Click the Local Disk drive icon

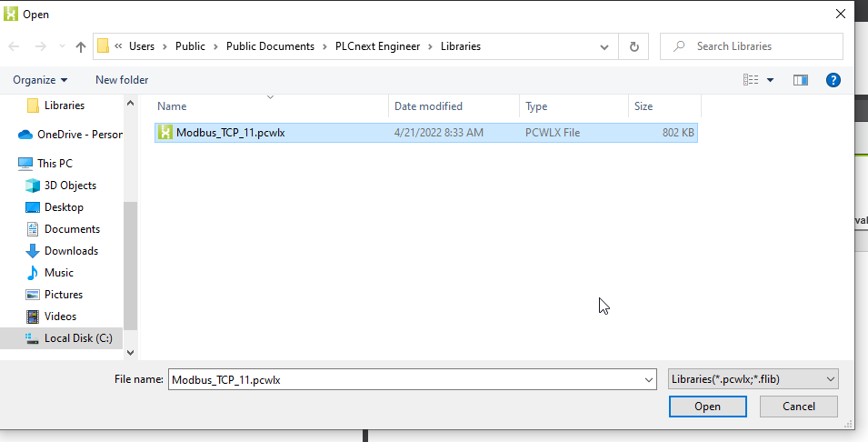point(33,338)
